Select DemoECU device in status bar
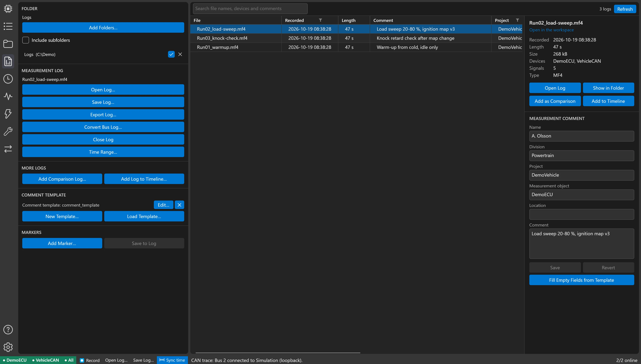This screenshot has height=364, width=641. click(15, 360)
